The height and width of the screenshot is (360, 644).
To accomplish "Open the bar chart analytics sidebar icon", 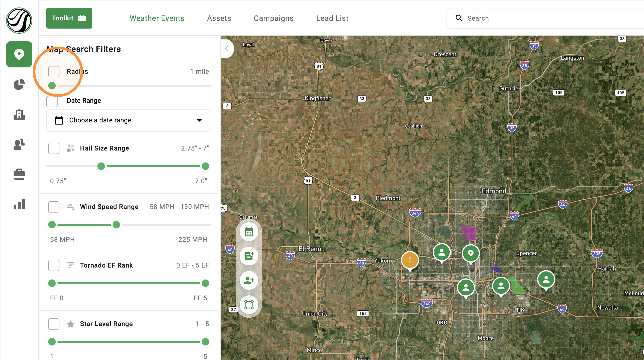I will 19,204.
